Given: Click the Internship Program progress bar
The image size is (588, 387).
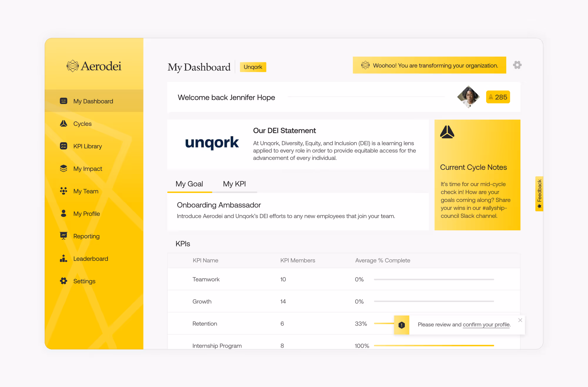Looking at the screenshot, I should (x=434, y=346).
